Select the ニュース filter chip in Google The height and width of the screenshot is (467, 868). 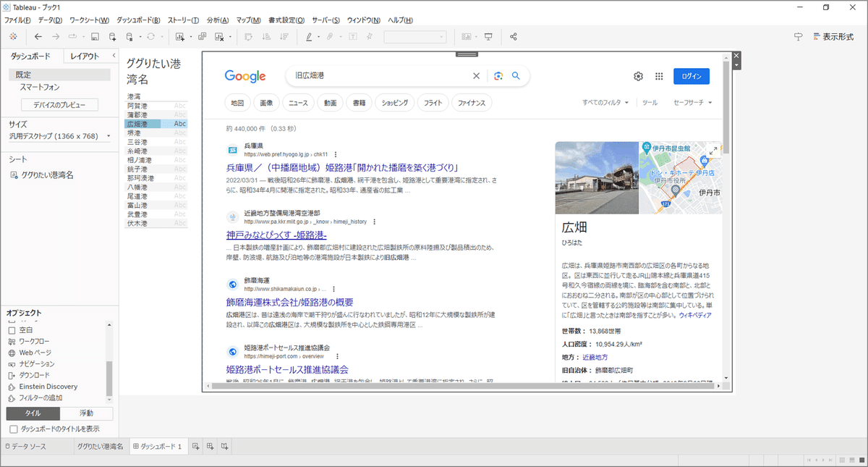(298, 103)
